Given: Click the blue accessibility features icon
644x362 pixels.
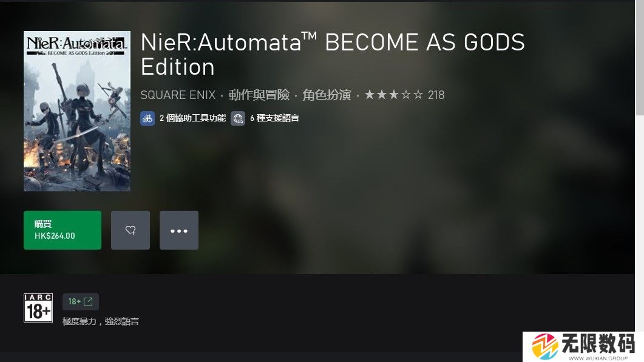Looking at the screenshot, I should (147, 119).
